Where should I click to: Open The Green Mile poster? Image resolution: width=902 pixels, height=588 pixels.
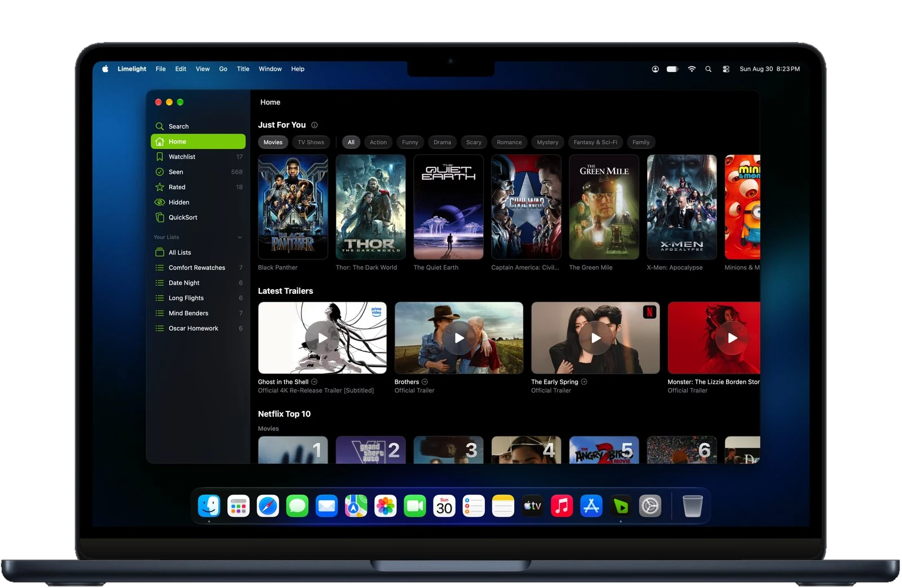[x=604, y=207]
